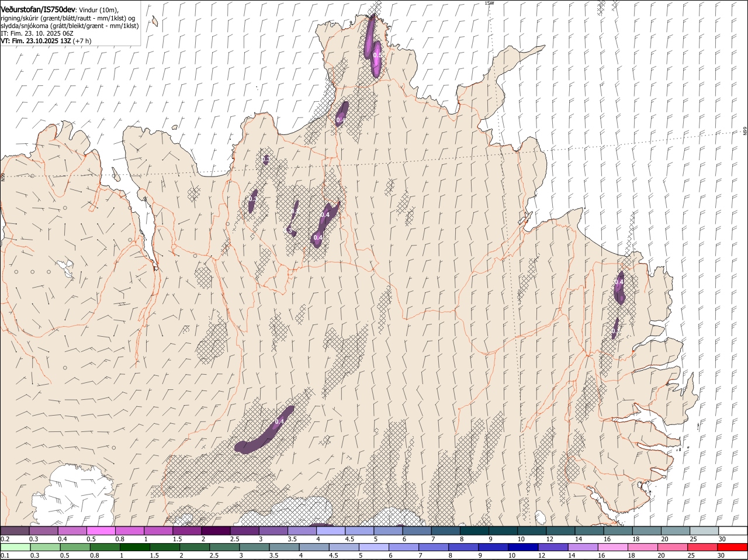Click the white 30 mm snow legend swatch
This screenshot has height=560, width=748.
733,531
